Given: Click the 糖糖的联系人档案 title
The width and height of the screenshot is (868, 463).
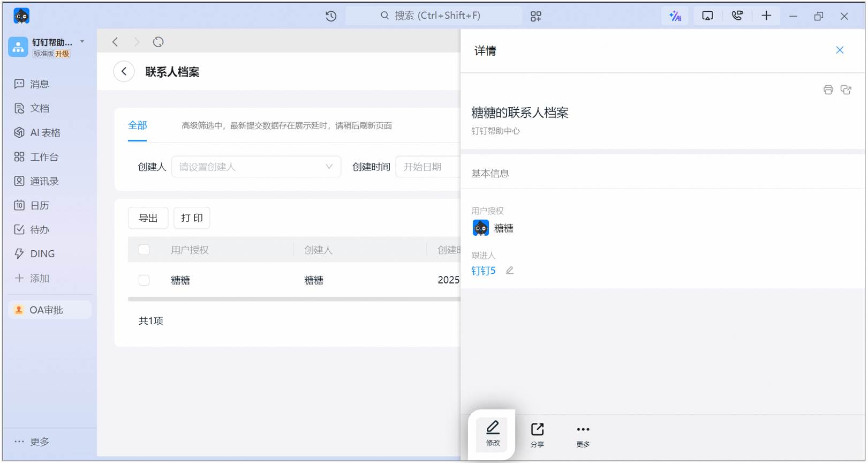Looking at the screenshot, I should (x=520, y=113).
